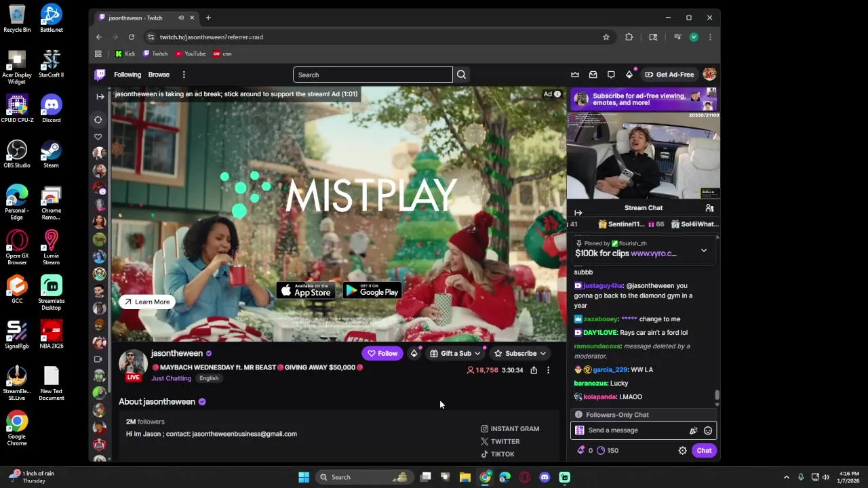
Task: Open File Explorer from the taskbar
Action: pos(465,477)
